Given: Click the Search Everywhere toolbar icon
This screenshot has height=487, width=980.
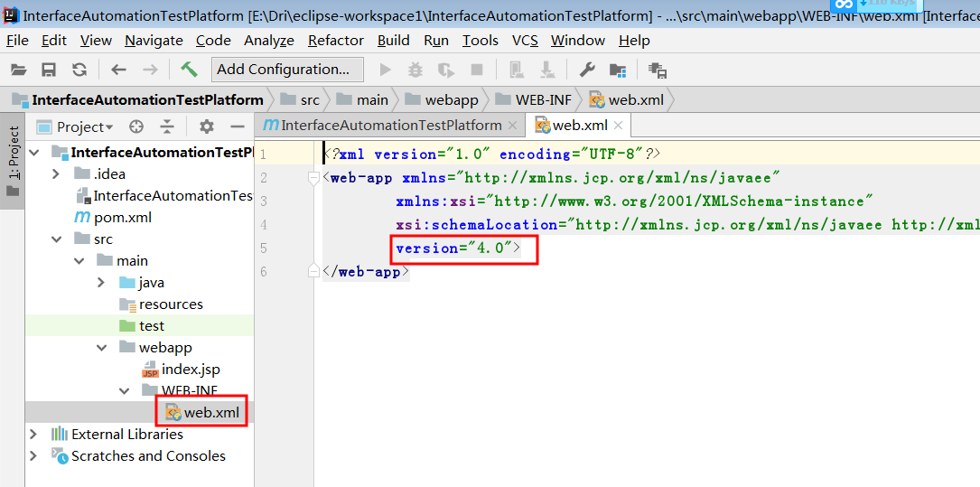Looking at the screenshot, I should click(658, 70).
